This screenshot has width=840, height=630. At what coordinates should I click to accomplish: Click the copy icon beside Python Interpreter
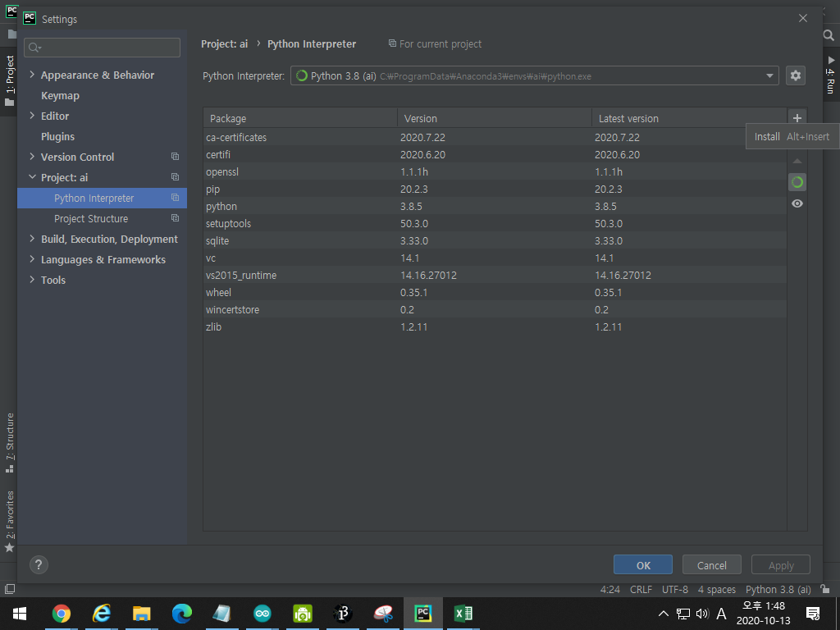175,198
